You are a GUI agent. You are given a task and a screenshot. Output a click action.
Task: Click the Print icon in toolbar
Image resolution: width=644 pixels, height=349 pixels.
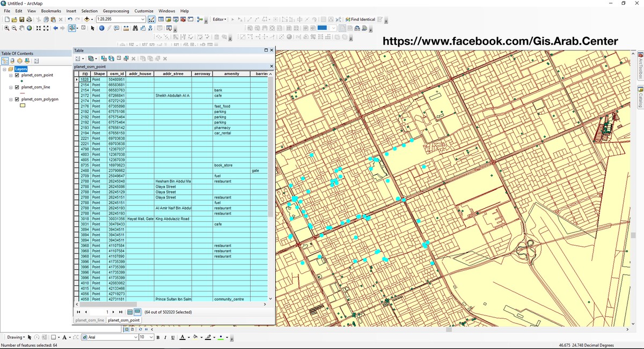[29, 19]
